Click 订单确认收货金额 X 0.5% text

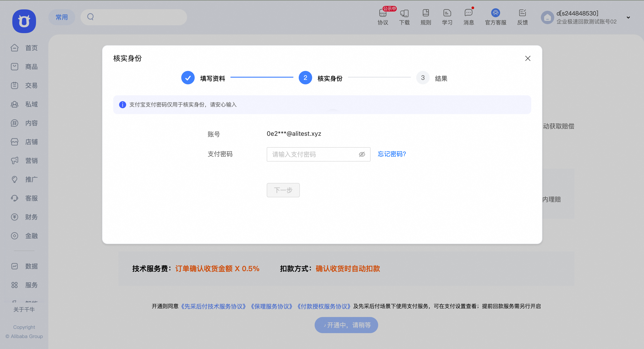pyautogui.click(x=217, y=268)
